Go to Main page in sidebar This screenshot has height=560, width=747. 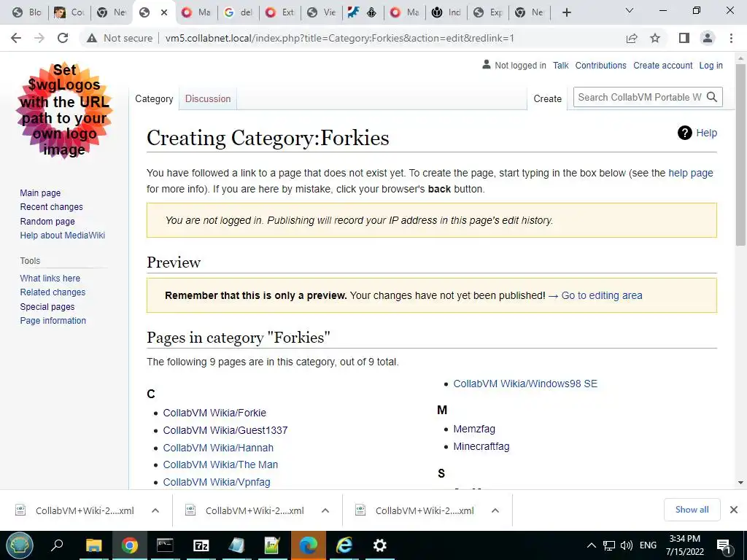tap(40, 192)
